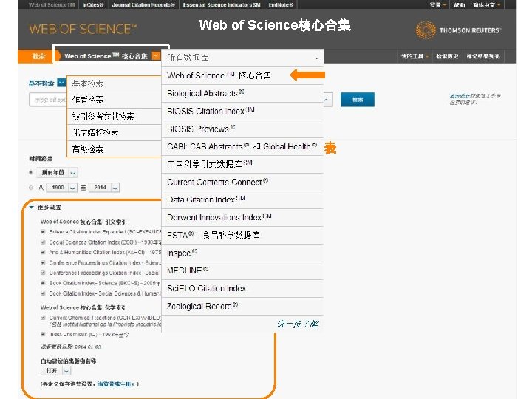The image size is (532, 399).
Task: Choose BIOSIS Previews database
Action: point(242,129)
